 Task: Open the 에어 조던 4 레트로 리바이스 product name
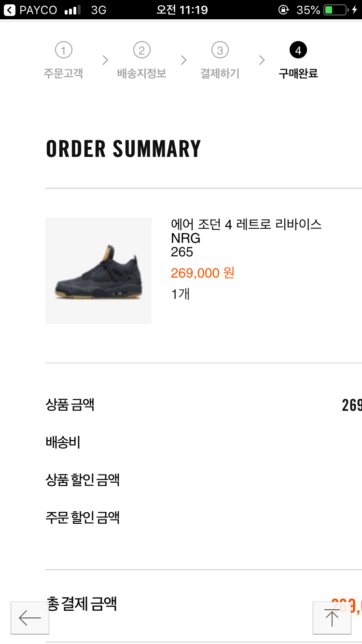point(246,224)
